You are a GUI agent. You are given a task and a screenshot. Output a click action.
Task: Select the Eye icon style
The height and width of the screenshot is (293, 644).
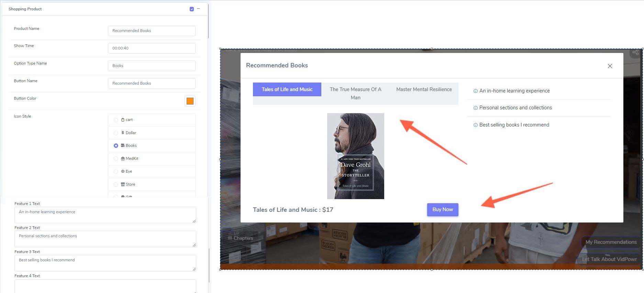pyautogui.click(x=116, y=171)
